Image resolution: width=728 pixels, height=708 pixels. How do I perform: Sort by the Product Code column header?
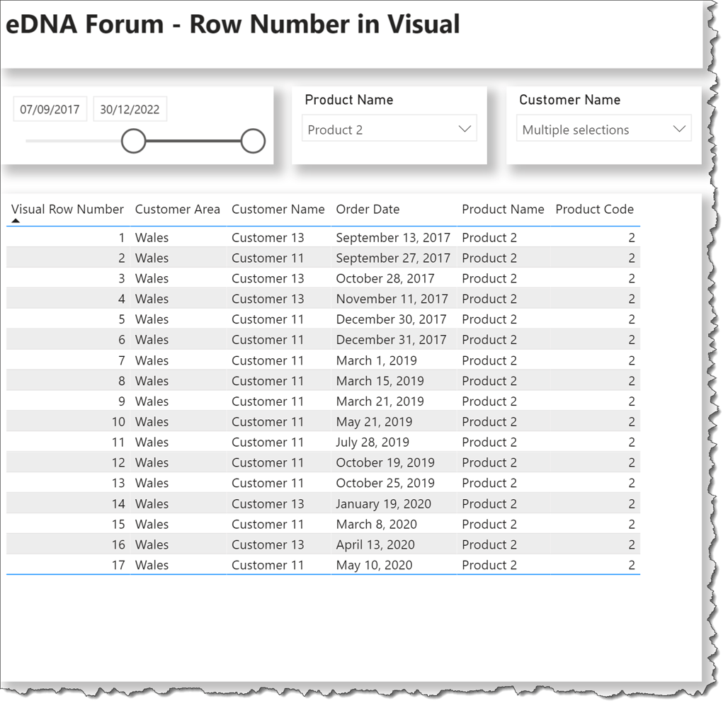click(595, 210)
